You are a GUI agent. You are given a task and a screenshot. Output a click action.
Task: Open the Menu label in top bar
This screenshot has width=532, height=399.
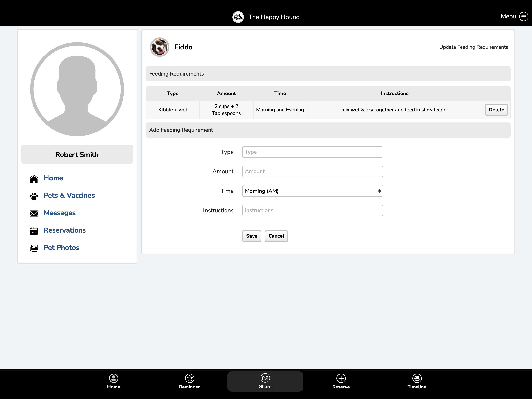[x=508, y=16]
